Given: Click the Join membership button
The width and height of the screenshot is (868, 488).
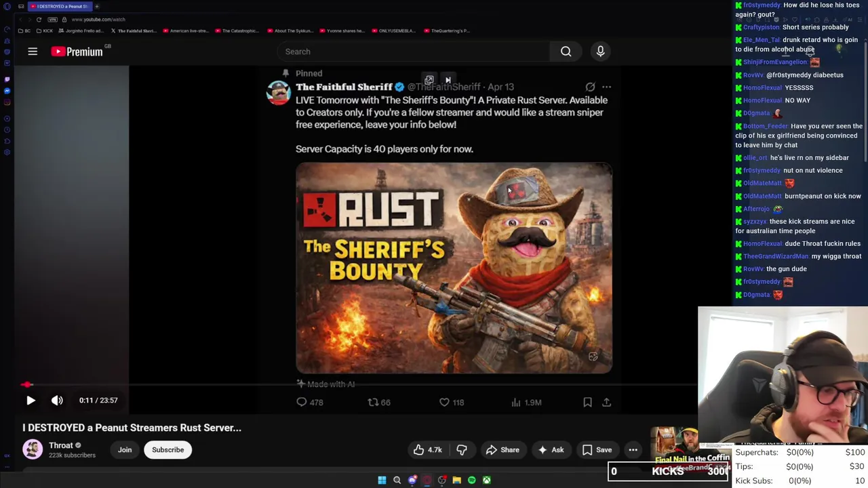Looking at the screenshot, I should [x=125, y=450].
